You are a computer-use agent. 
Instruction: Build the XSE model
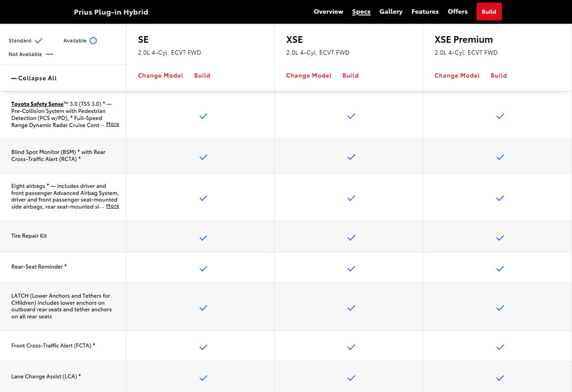(x=350, y=75)
